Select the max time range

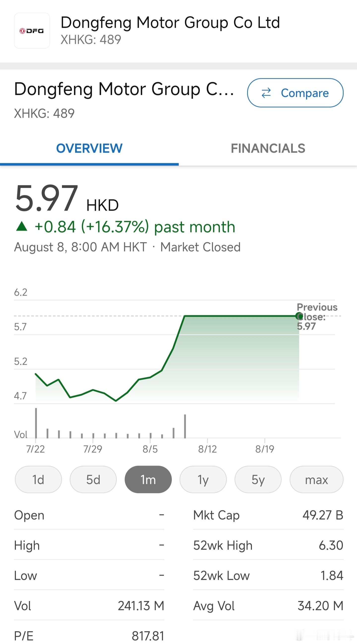tap(317, 479)
